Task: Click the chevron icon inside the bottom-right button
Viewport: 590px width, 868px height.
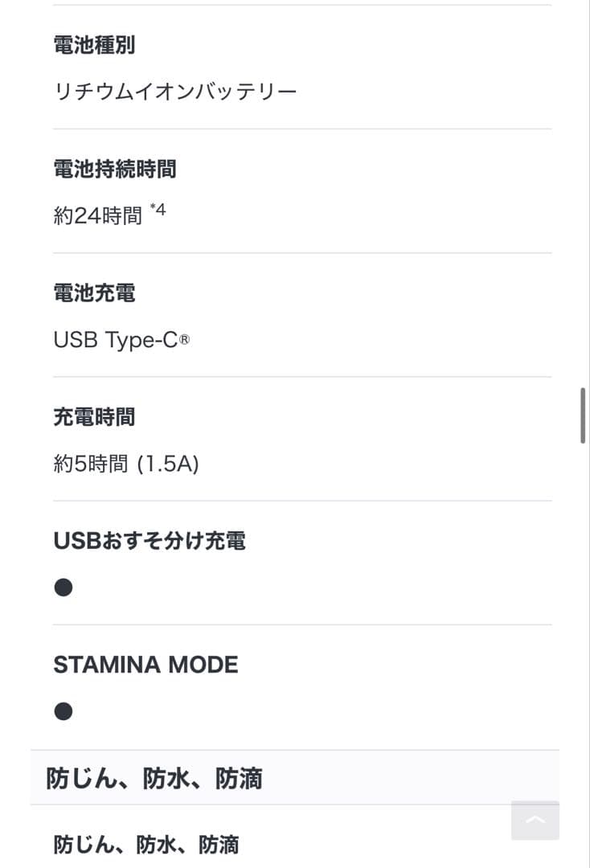Action: coord(535,821)
